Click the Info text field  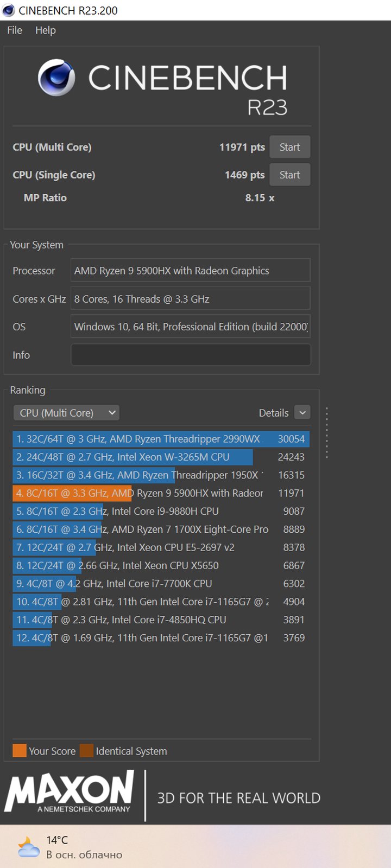[191, 355]
